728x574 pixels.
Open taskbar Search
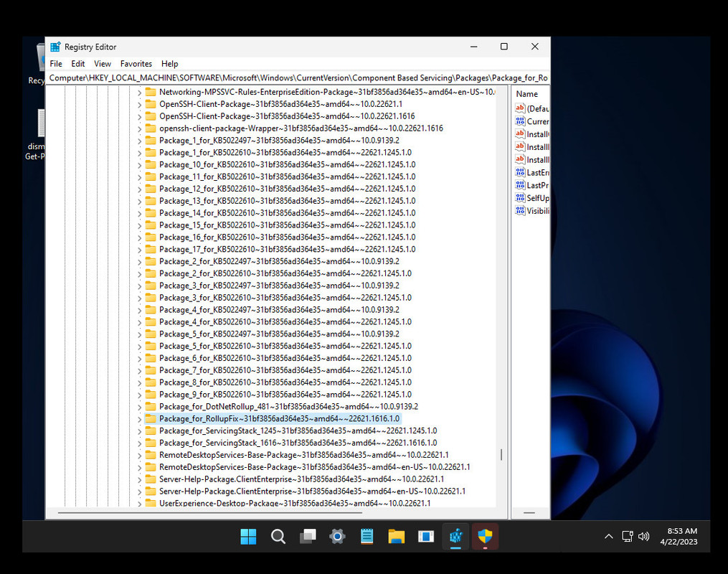pos(278,537)
